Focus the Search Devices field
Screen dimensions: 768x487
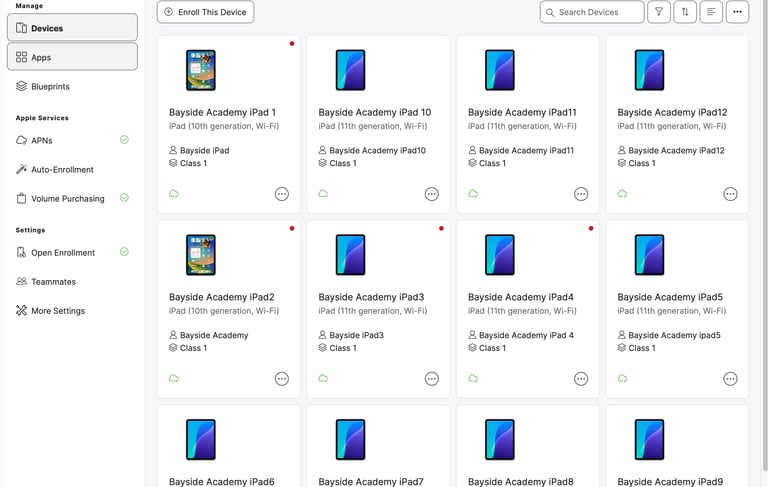click(x=592, y=12)
